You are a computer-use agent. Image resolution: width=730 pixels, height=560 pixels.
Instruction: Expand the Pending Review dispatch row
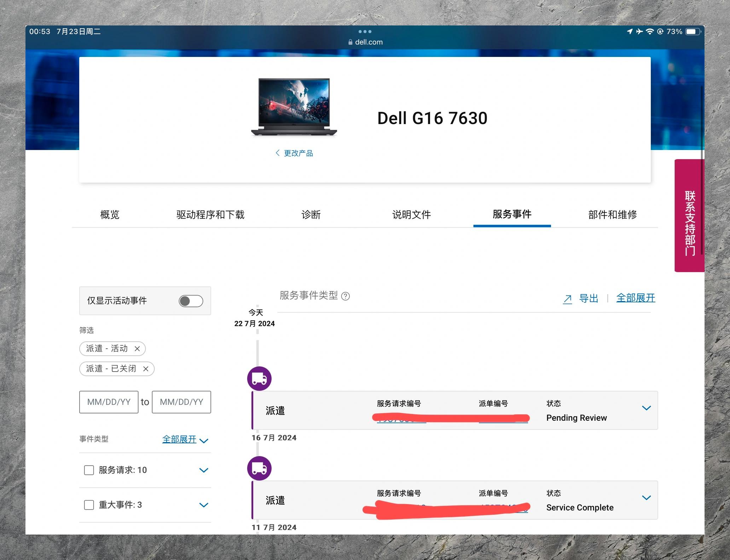click(x=646, y=408)
